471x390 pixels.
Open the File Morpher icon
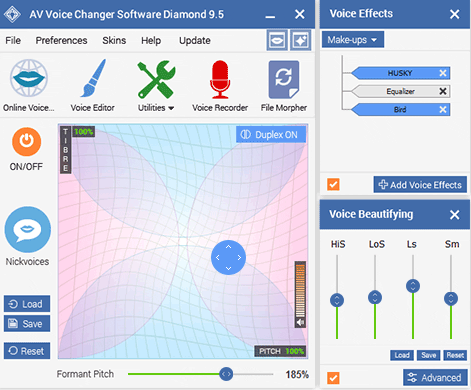284,79
